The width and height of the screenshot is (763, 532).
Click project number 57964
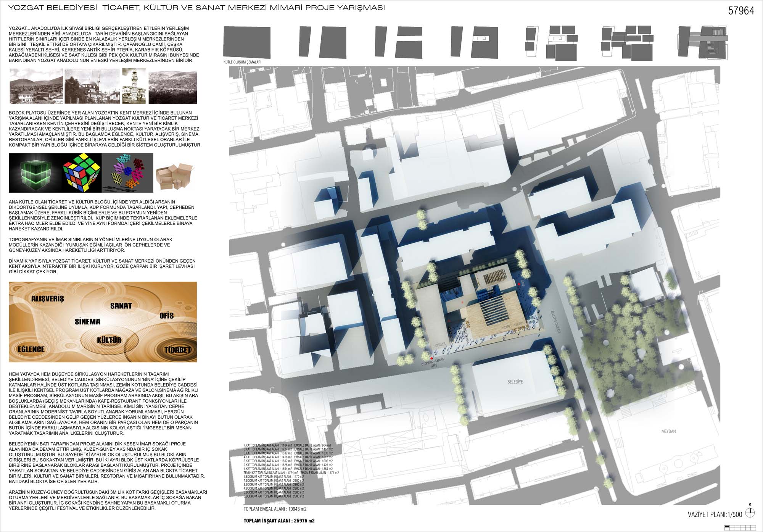[x=741, y=11]
